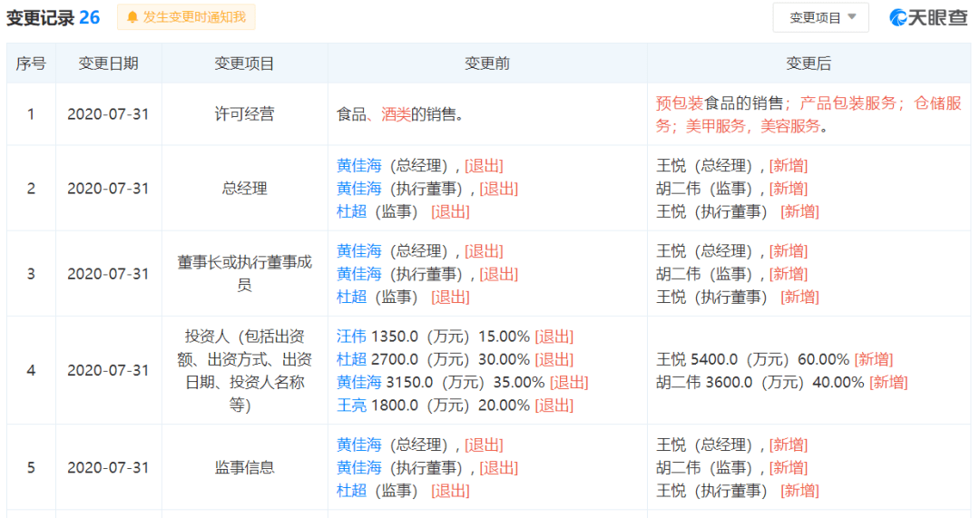The image size is (980, 518).
Task: Click the 天眼查 logo icon
Action: (898, 17)
